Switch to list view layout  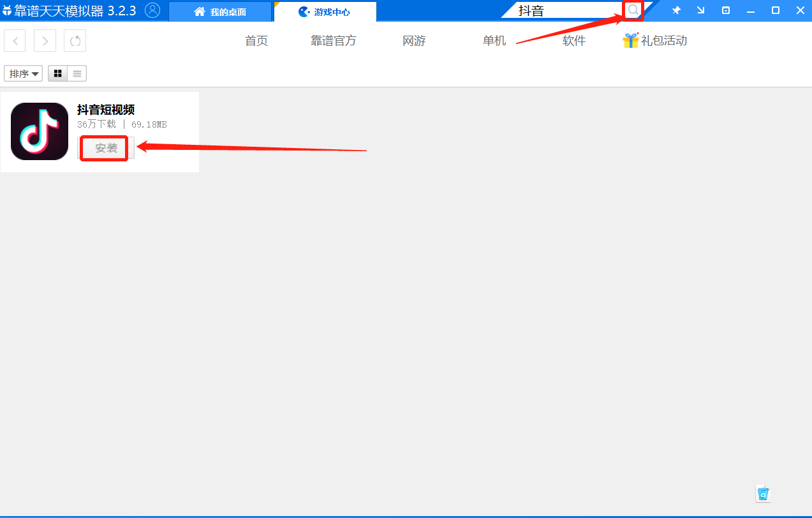77,73
